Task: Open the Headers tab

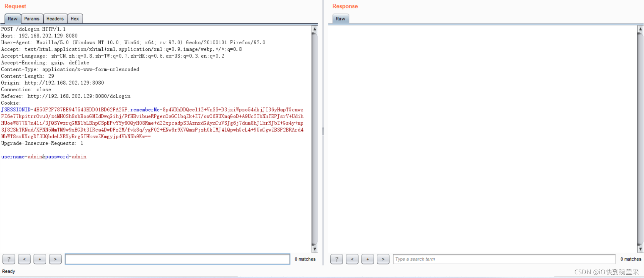Action: pos(55,19)
